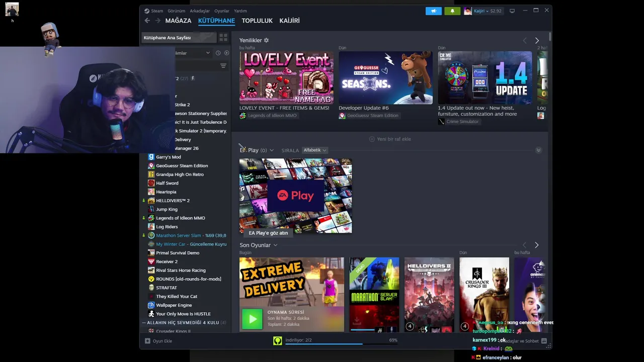Open the Alfabetik sort dropdown
This screenshot has height=362, width=644.
pos(315,150)
